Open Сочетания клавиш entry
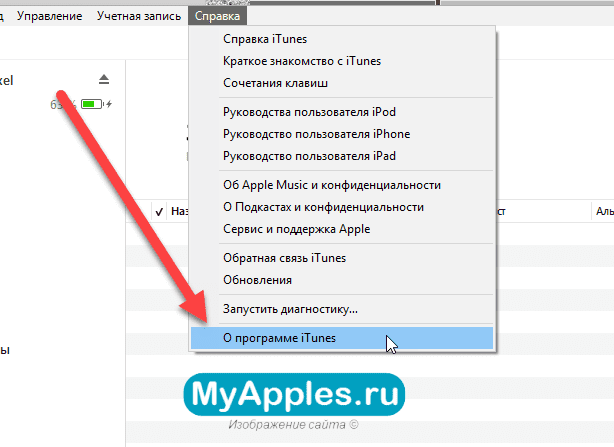The height and width of the screenshot is (447, 614). [341, 83]
